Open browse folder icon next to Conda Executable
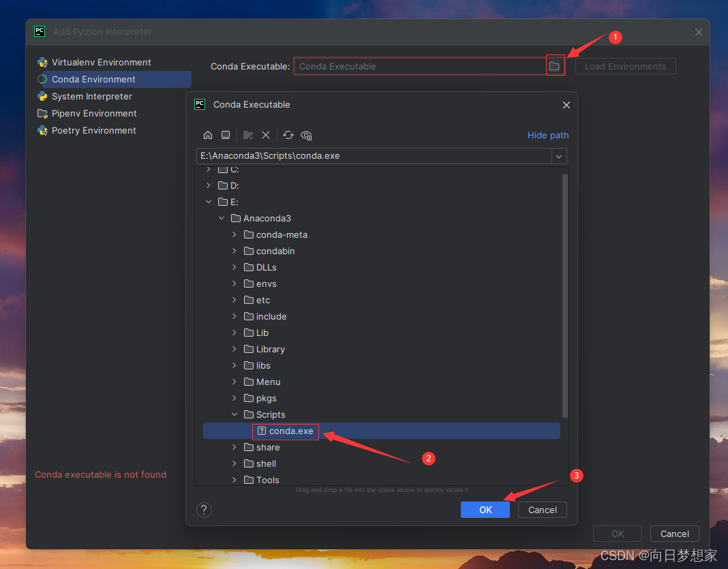This screenshot has height=569, width=728. [554, 66]
